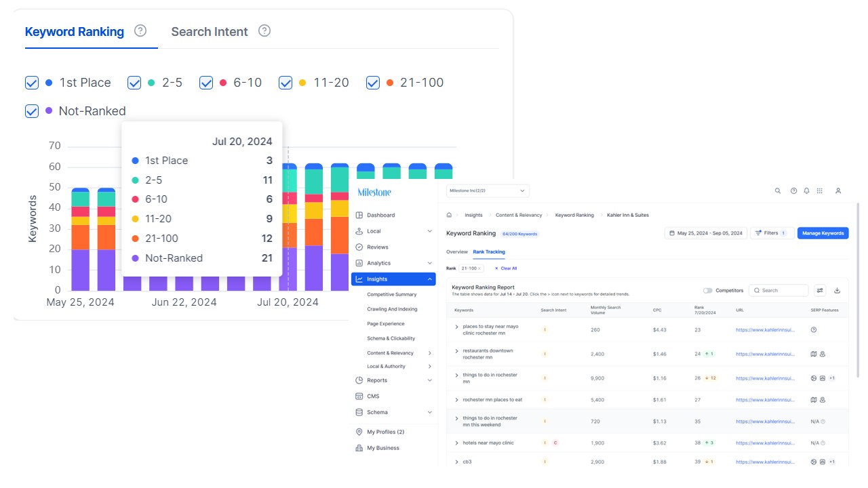Screen dimensions: 868x488
Task: Click the My Business building icon
Action: [x=359, y=448]
